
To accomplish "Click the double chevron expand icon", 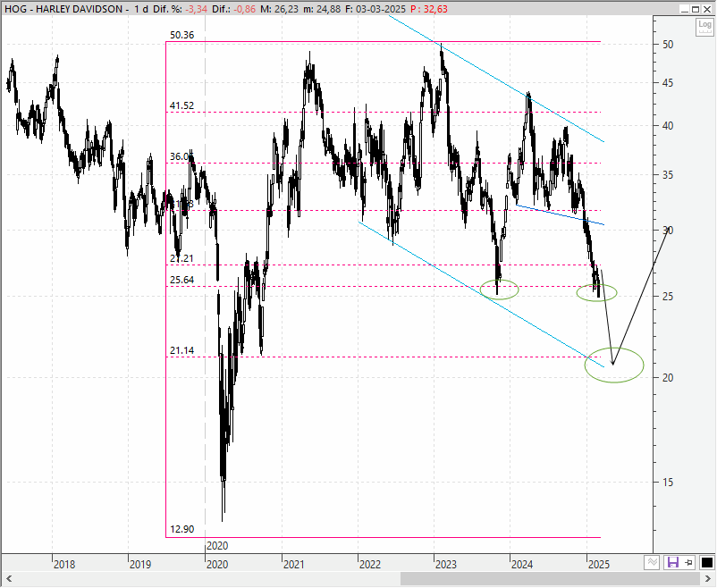I will point(653,562).
